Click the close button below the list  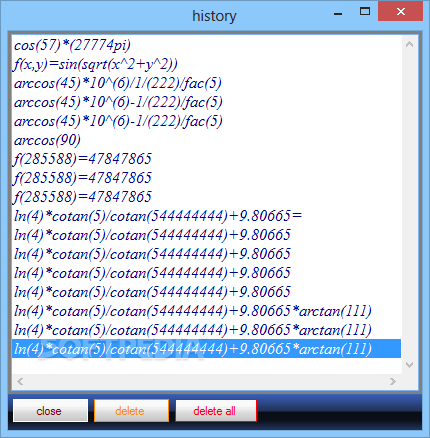[50, 411]
